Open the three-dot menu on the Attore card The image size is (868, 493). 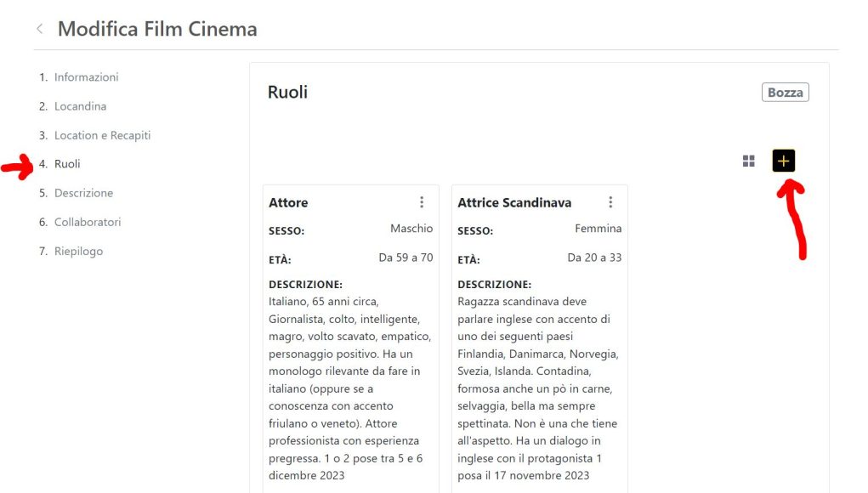pyautogui.click(x=422, y=202)
